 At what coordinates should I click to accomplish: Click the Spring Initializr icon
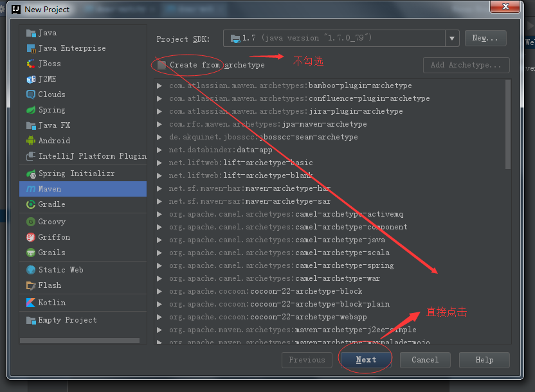[x=31, y=174]
